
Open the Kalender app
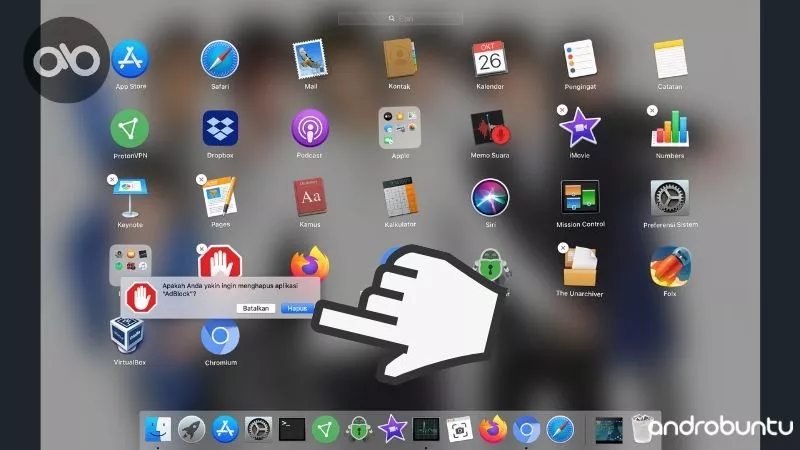489,59
